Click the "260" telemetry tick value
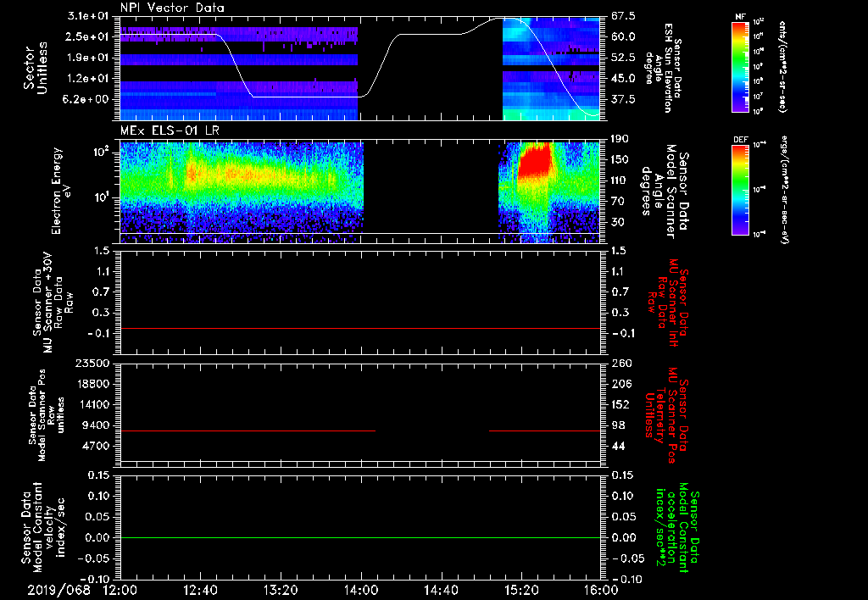 click(620, 363)
